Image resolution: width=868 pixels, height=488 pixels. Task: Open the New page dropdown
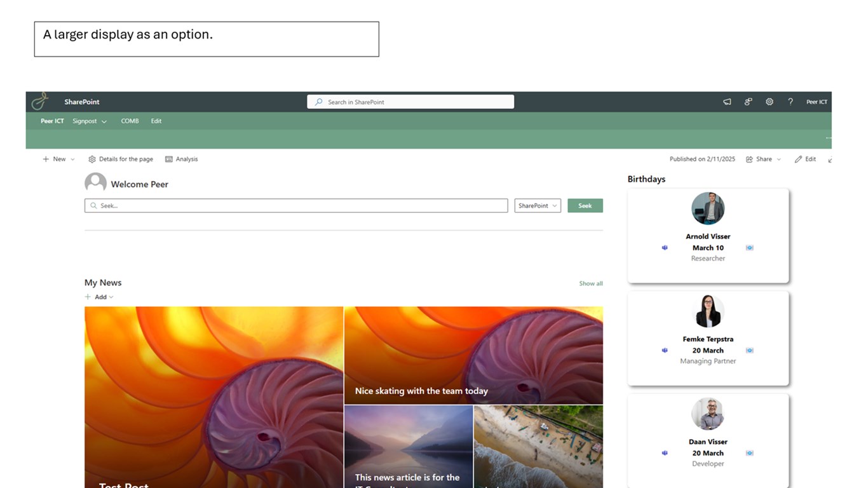58,159
